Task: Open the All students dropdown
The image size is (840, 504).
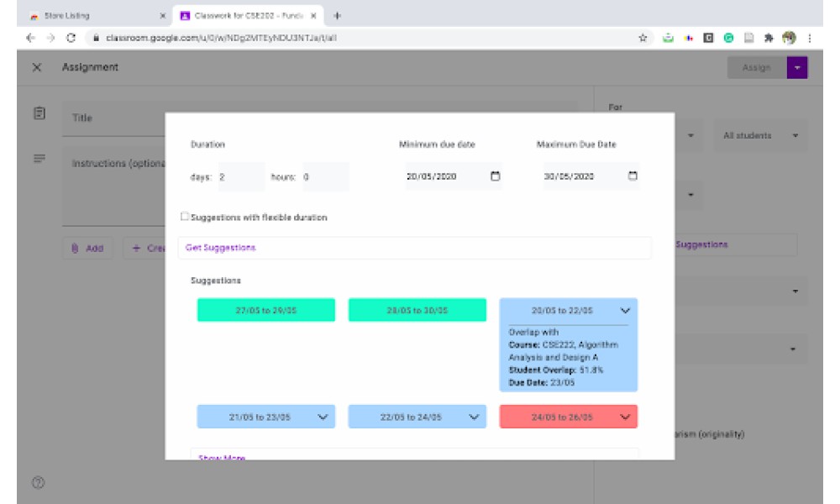Action: (761, 135)
